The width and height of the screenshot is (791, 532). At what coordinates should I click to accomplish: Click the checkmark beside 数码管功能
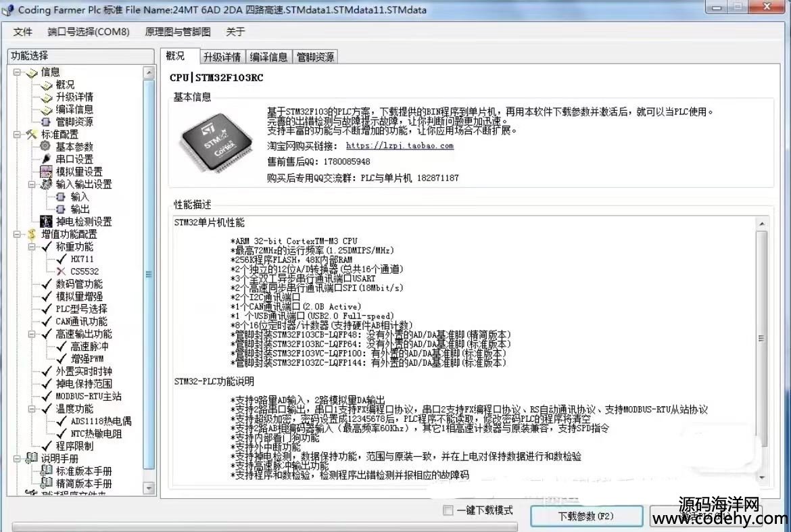point(47,284)
